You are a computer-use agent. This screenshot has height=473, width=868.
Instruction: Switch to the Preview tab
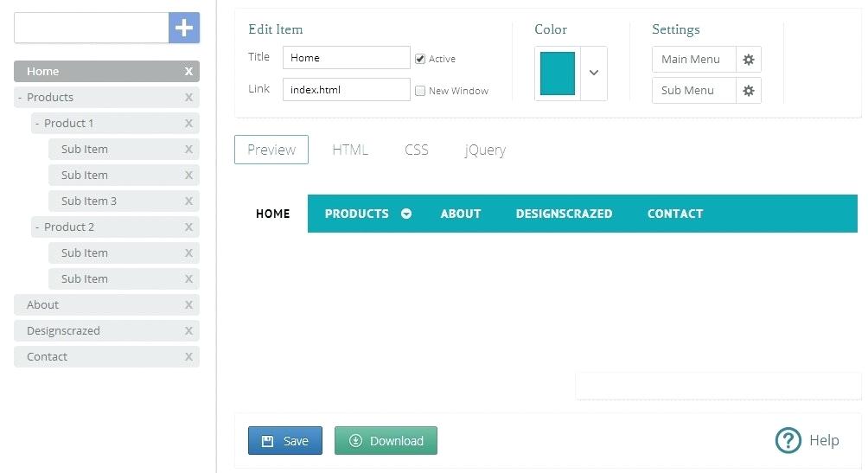coord(271,150)
